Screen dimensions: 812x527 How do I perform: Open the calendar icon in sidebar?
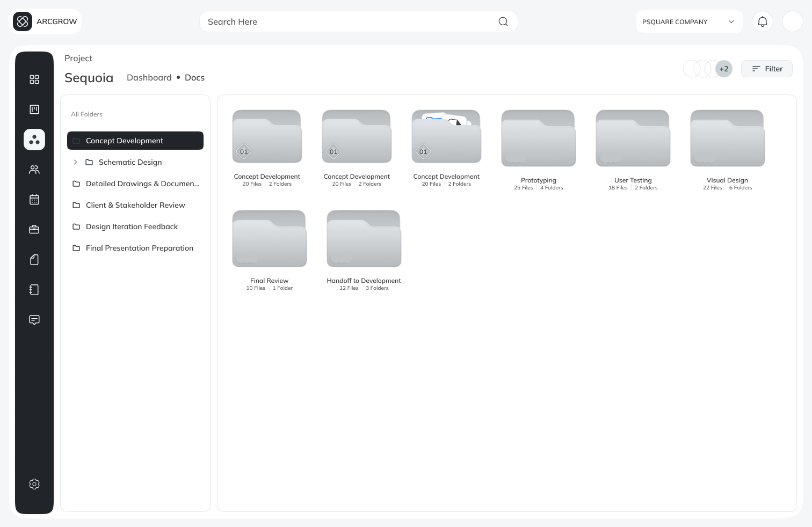point(34,200)
